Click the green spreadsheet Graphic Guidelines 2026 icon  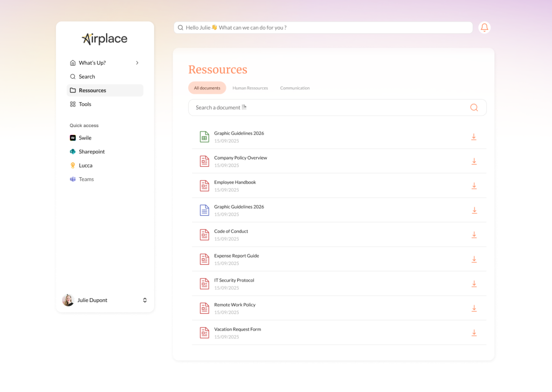point(204,137)
